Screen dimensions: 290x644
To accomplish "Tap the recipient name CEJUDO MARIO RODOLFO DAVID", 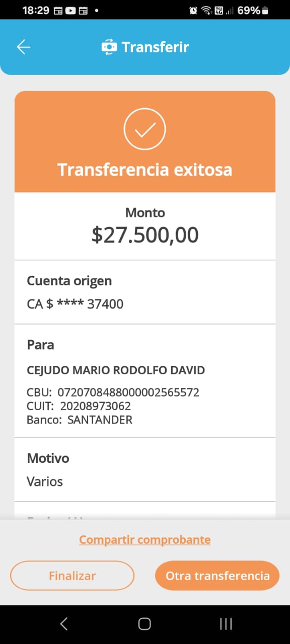I will click(116, 371).
